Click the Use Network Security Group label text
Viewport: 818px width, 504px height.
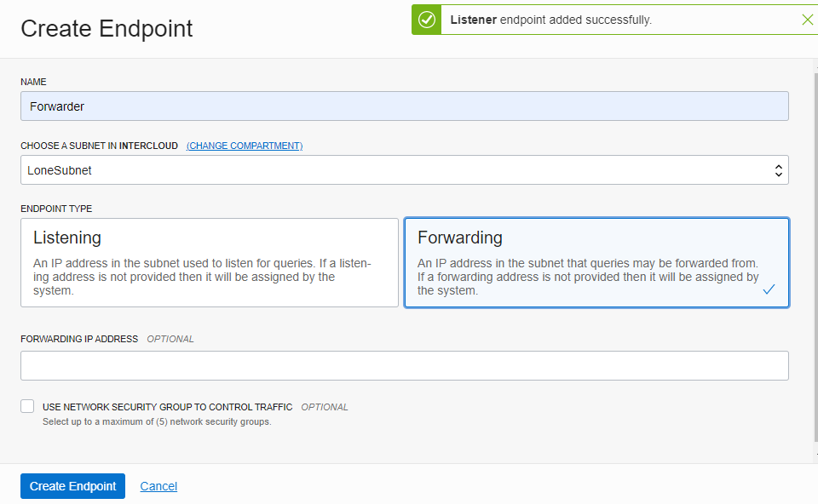click(167, 407)
